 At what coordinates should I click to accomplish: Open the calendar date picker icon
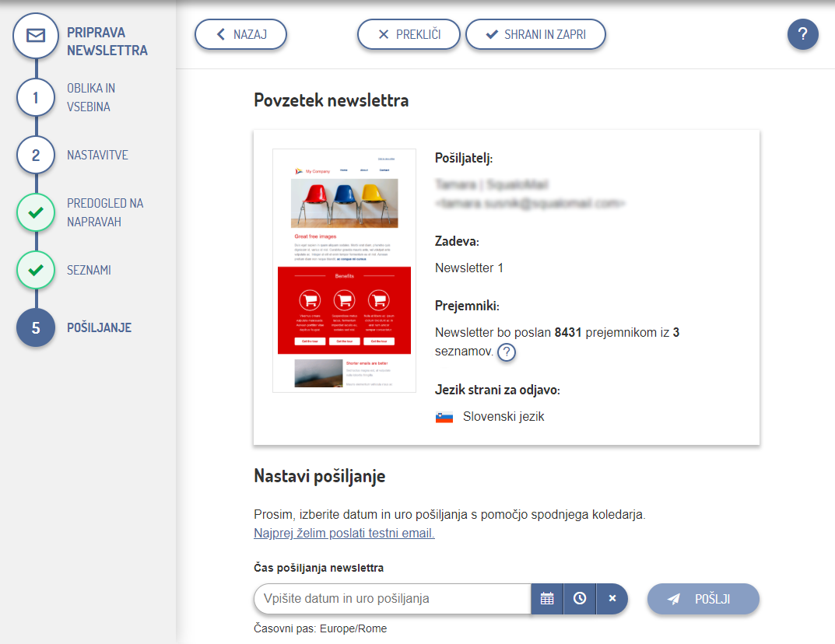point(547,599)
